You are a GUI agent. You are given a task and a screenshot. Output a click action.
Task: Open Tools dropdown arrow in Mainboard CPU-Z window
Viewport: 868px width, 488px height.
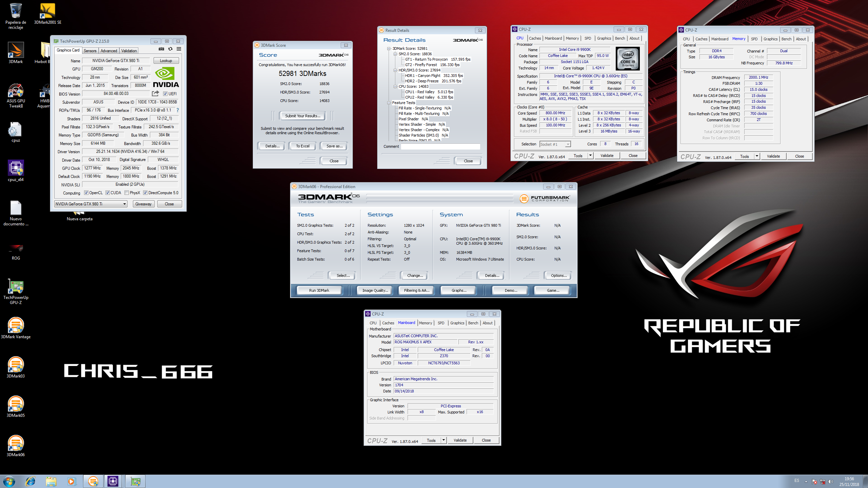pos(443,440)
